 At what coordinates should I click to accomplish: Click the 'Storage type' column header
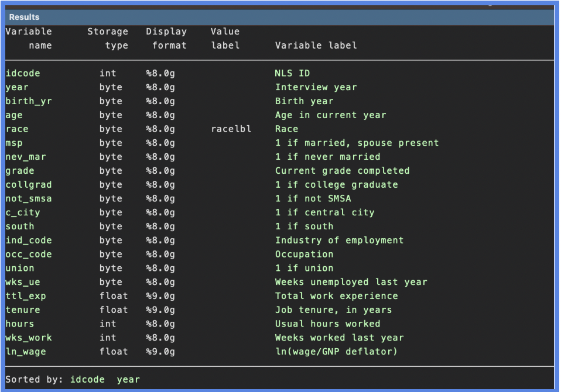(108, 39)
